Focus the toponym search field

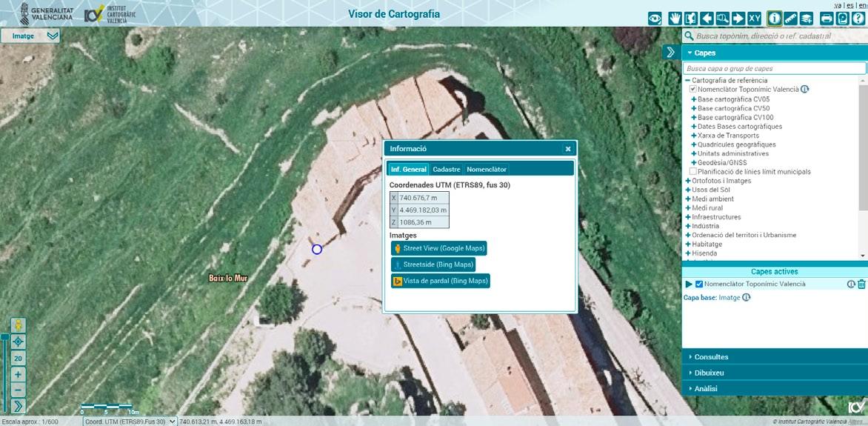(781, 36)
